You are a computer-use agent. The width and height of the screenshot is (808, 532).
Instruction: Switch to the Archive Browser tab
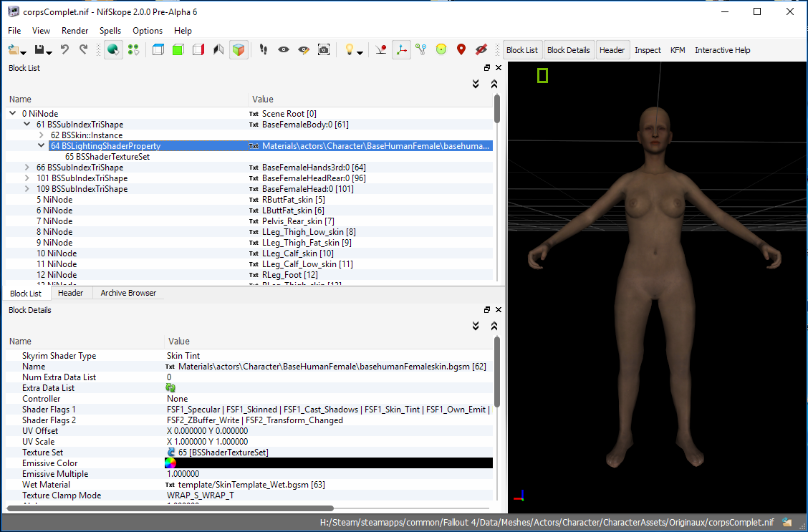click(x=128, y=293)
